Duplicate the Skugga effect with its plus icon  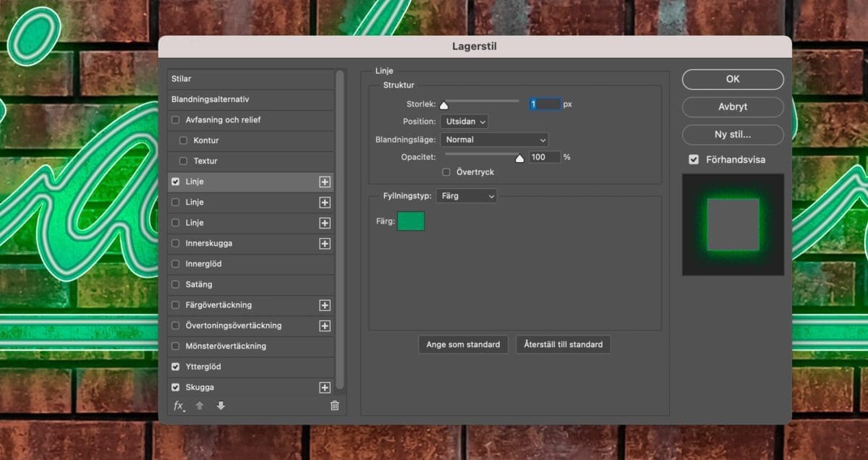[x=325, y=388]
